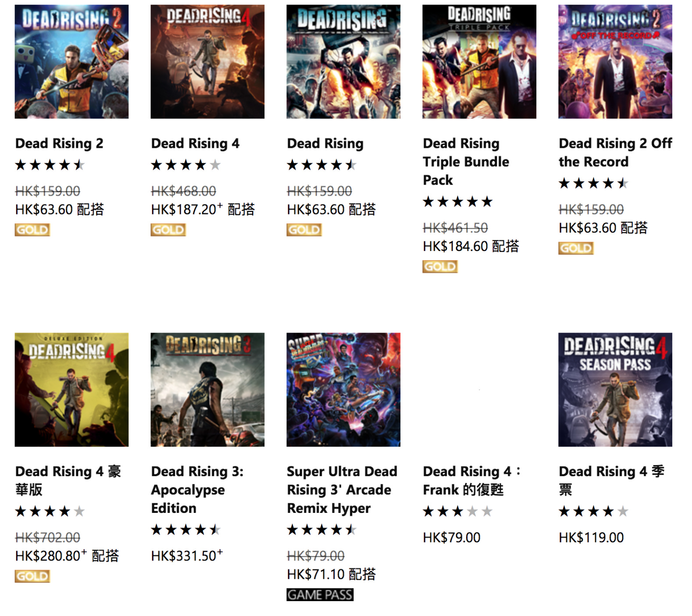The image size is (692, 616).
Task: Click the Gold badge under Off the Record
Action: click(x=576, y=248)
